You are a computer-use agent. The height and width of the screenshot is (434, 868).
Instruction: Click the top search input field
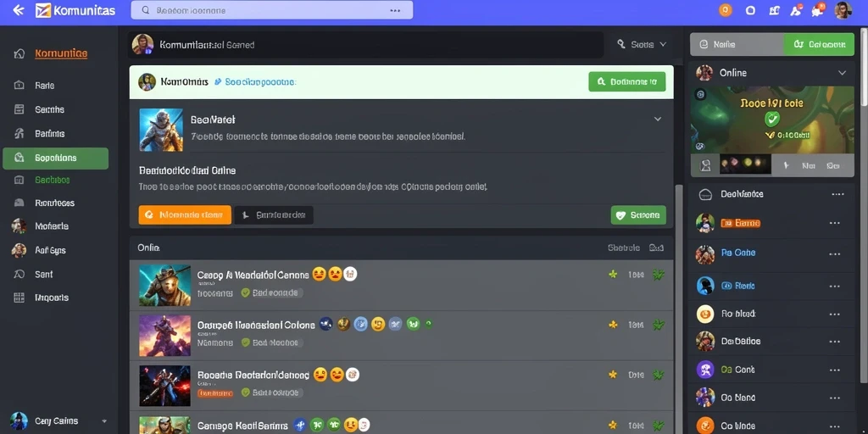click(x=271, y=10)
